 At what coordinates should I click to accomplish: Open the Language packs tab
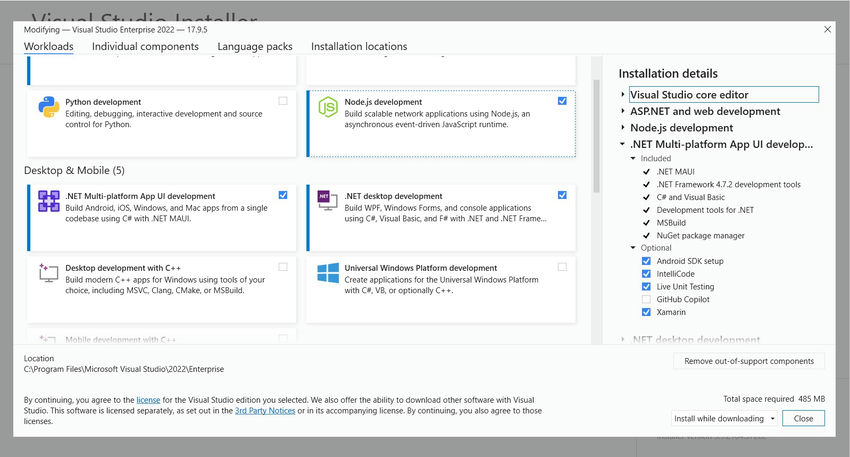coord(254,47)
